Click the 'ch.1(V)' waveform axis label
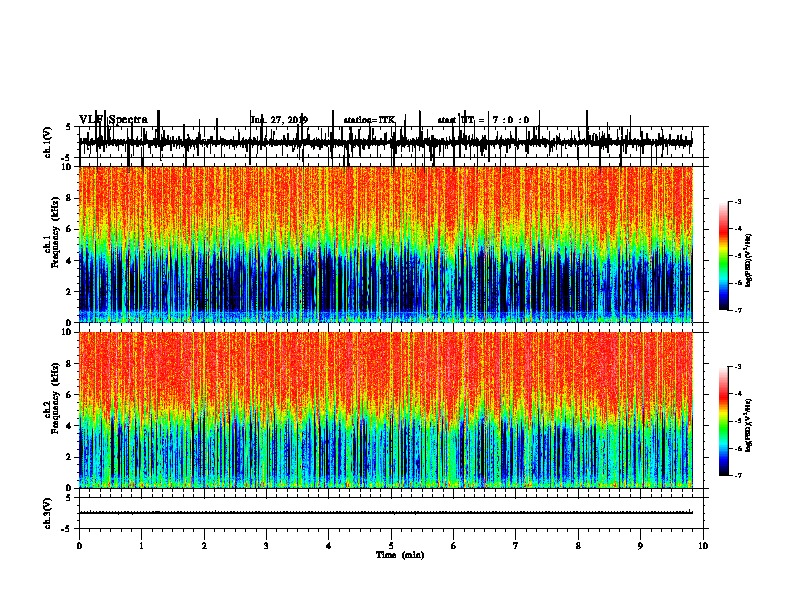 click(47, 142)
